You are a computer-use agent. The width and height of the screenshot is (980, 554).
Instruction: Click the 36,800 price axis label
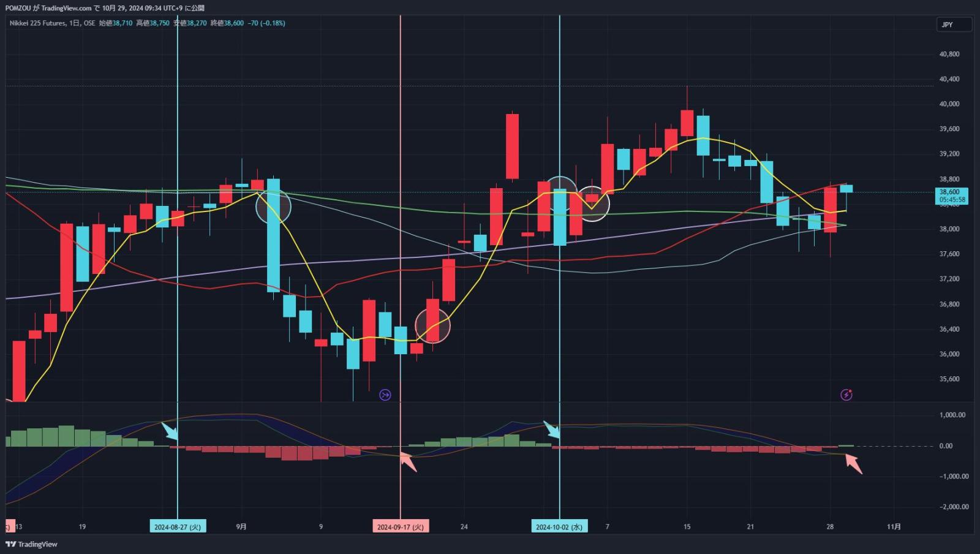point(949,304)
